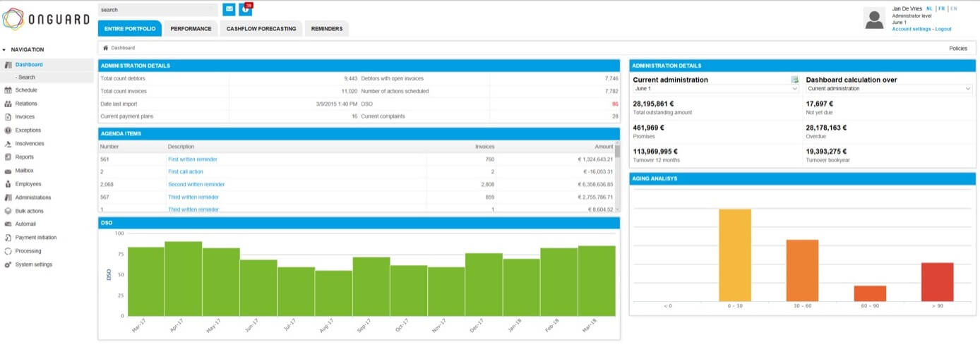980x347 pixels.
Task: Open Schedule in the navigation menu
Action: [26, 90]
